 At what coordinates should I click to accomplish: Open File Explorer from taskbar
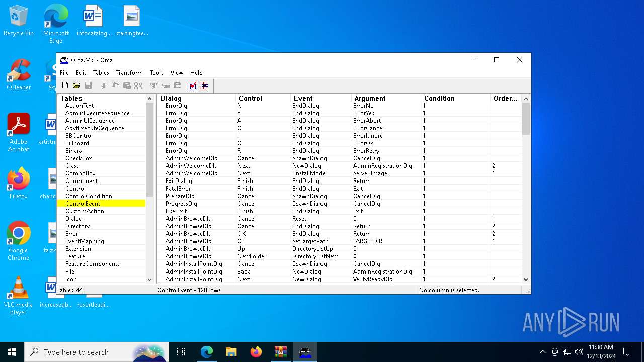[x=231, y=352]
